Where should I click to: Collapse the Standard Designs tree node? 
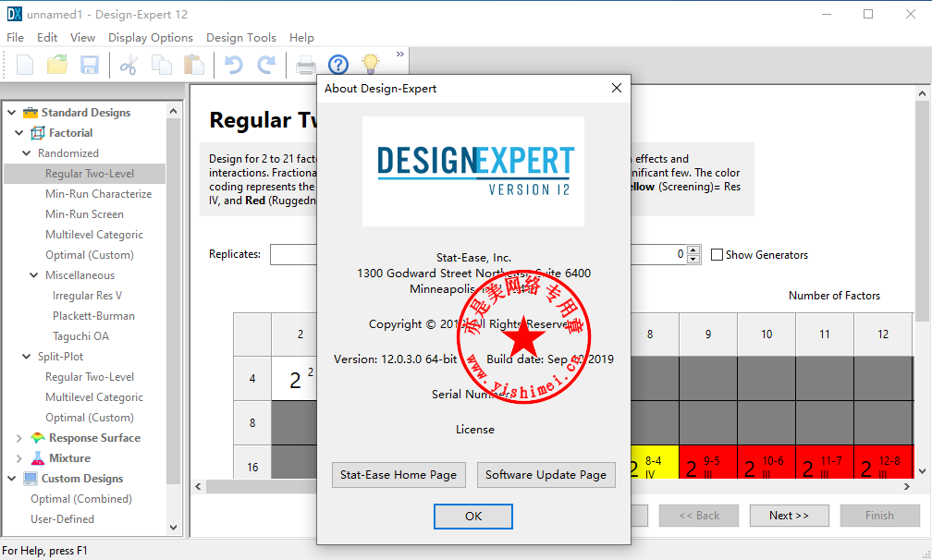[x=11, y=113]
